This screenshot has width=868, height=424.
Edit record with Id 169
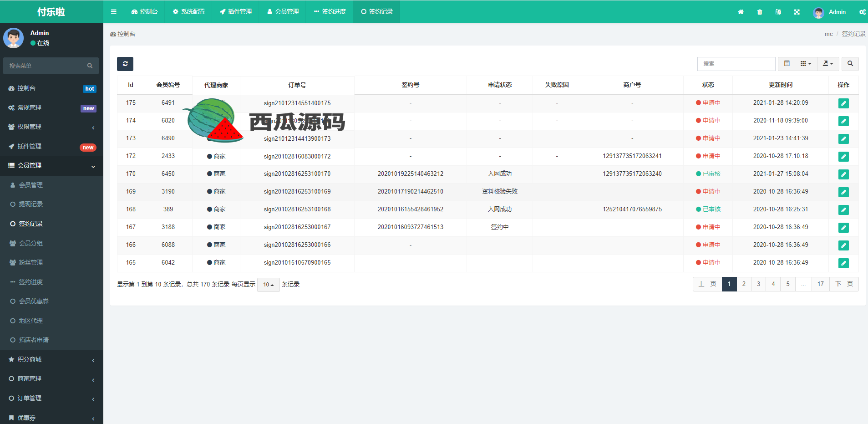click(843, 192)
